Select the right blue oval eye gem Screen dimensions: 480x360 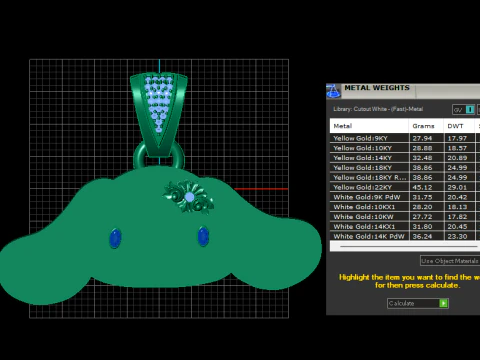click(x=203, y=236)
